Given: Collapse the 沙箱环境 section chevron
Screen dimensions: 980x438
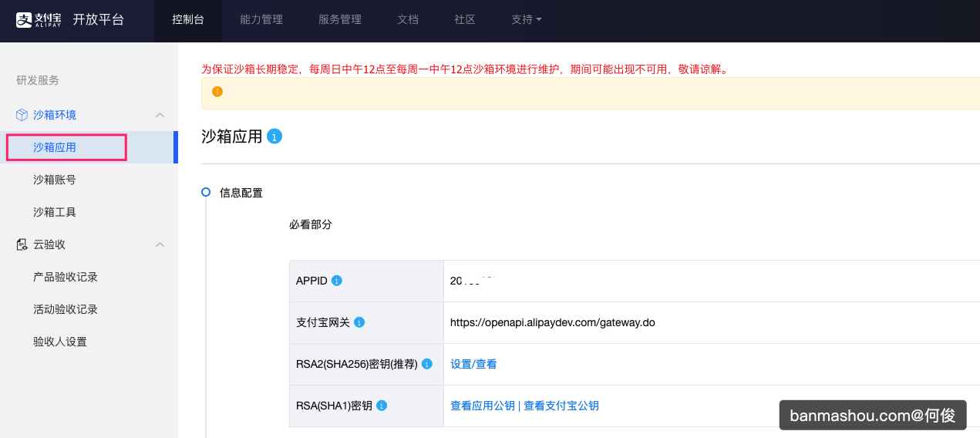Looking at the screenshot, I should 160,115.
